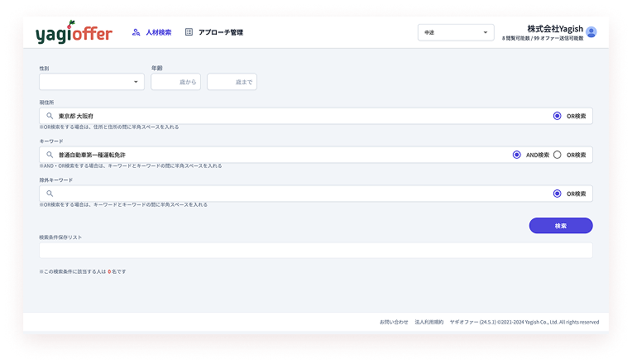Open the 中途 dropdown in header

[x=456, y=32]
